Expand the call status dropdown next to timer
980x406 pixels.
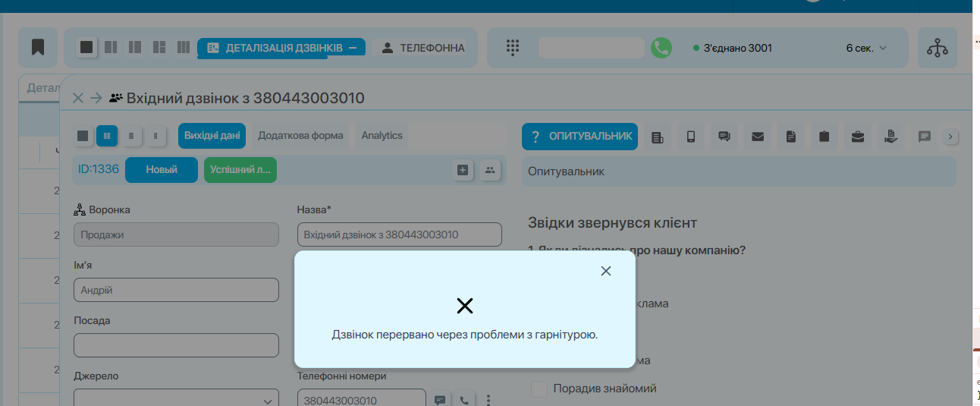pos(881,48)
